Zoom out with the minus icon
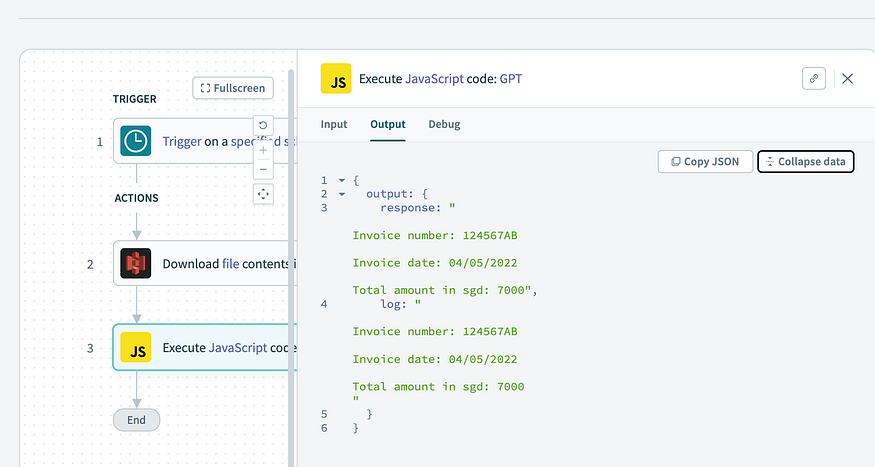Viewport: 875px width, 467px height. [263, 169]
